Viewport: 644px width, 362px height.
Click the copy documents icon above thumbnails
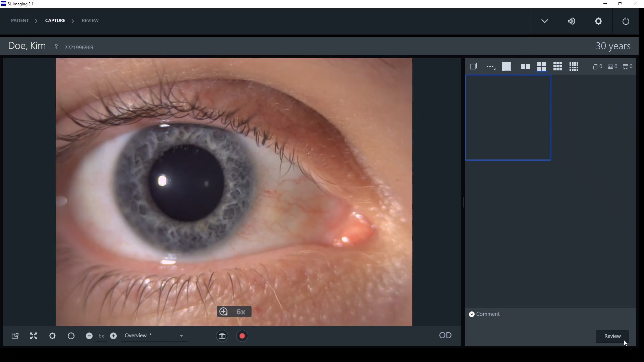(473, 66)
